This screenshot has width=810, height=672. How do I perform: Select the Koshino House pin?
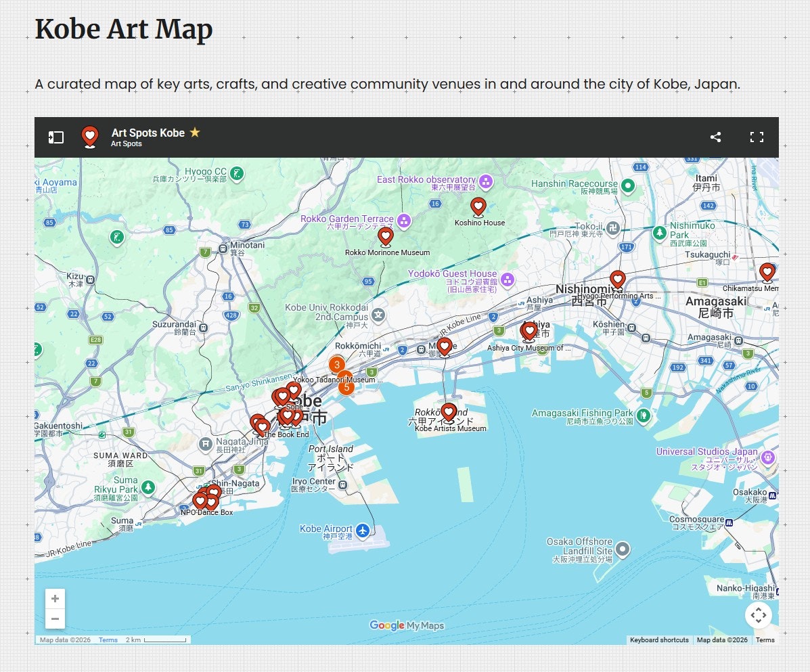pos(478,207)
